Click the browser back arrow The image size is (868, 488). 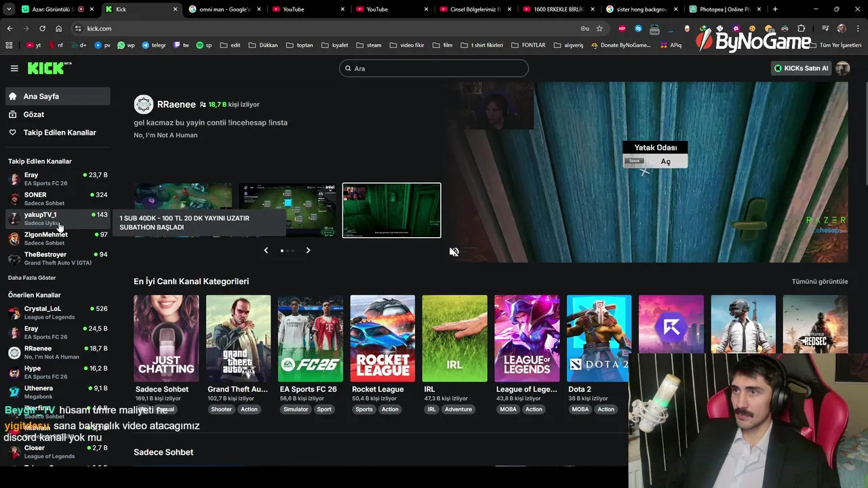point(9,28)
